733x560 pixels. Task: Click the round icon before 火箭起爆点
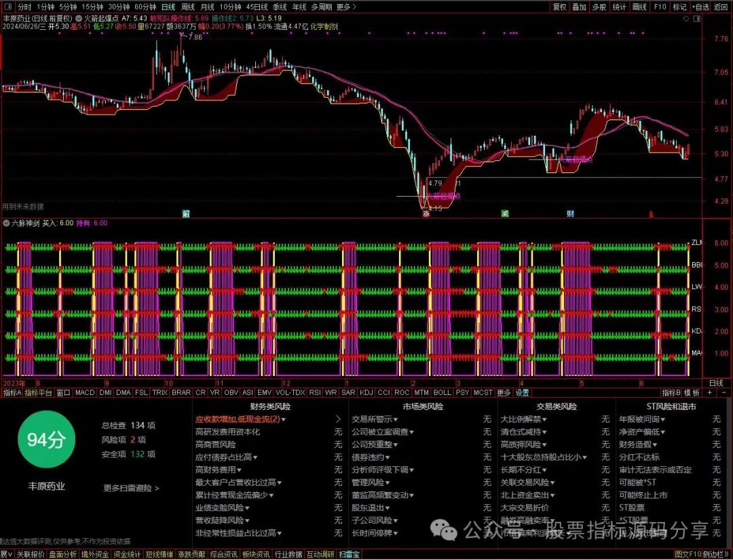[x=79, y=19]
